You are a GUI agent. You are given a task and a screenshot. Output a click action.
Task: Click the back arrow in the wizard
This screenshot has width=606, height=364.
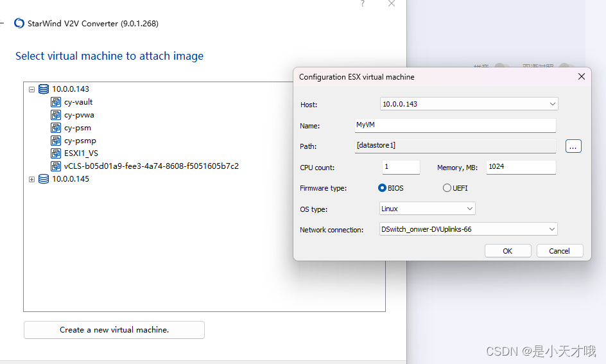coord(1,23)
